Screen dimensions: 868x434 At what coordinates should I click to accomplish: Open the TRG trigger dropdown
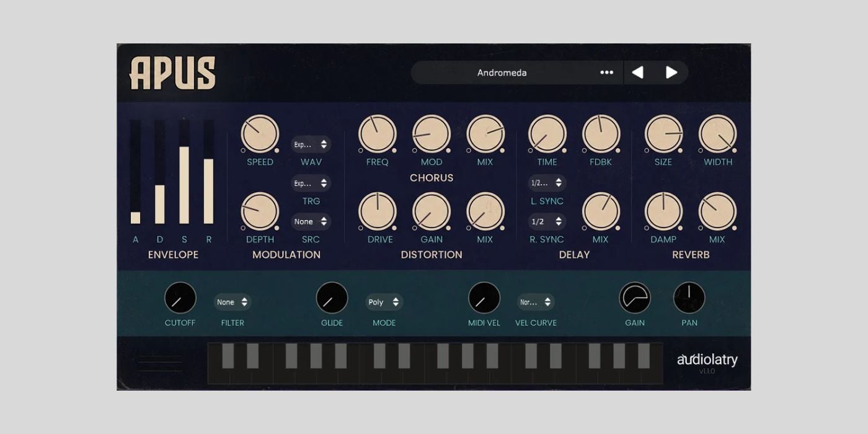311,184
